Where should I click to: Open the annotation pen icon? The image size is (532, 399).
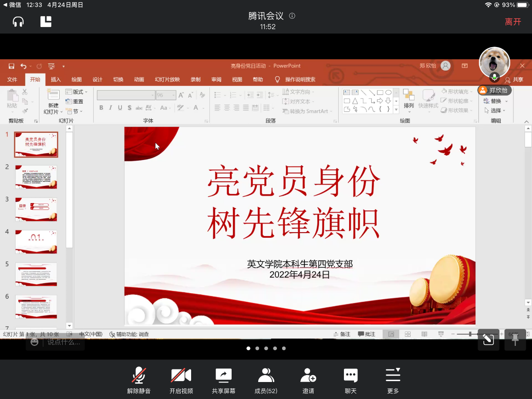[x=488, y=340]
